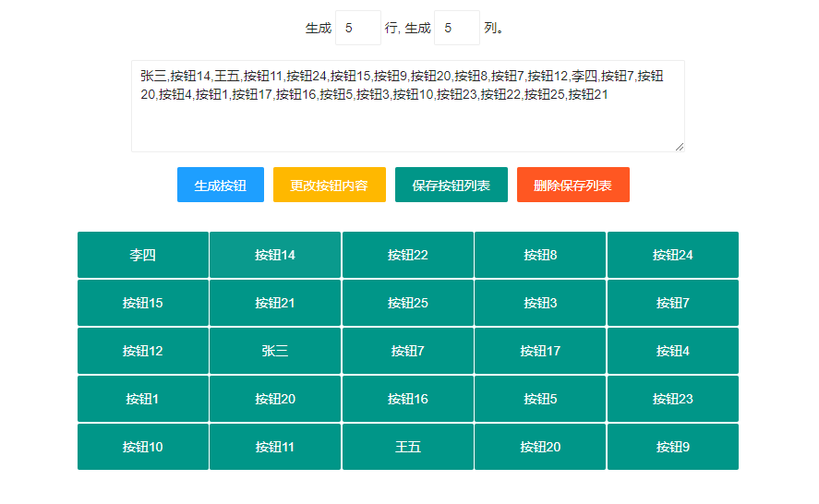Click the red 删除保存列表 button
The width and height of the screenshot is (819, 504).
[573, 185]
